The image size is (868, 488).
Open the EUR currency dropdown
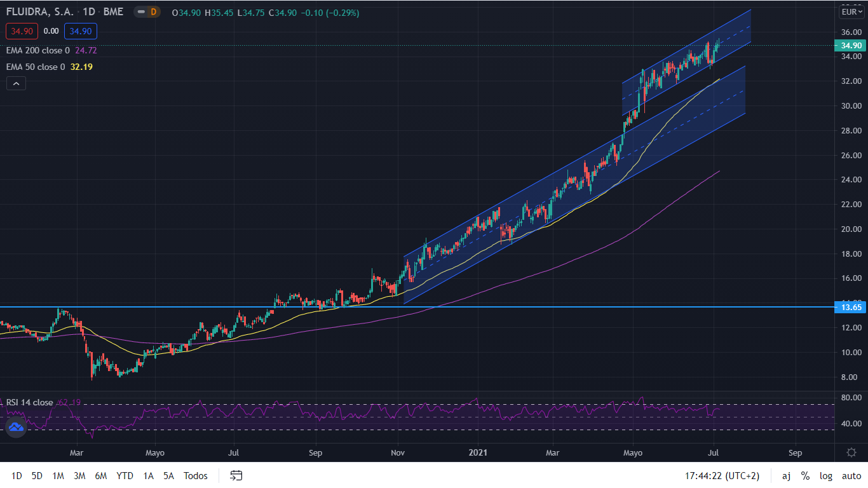(x=851, y=11)
